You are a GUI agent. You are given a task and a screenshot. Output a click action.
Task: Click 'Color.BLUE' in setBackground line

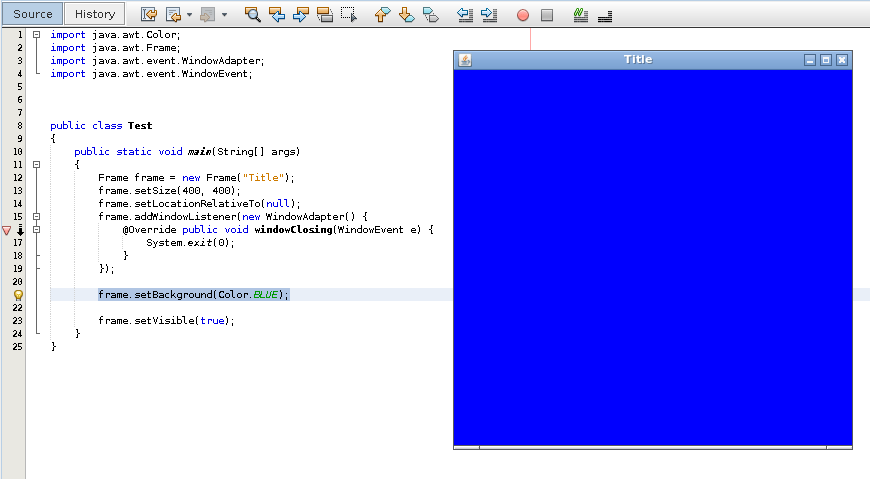(x=248, y=295)
